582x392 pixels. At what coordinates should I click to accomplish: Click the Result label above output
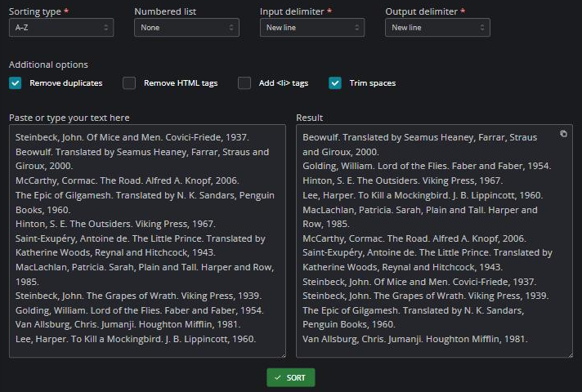pyautogui.click(x=309, y=118)
